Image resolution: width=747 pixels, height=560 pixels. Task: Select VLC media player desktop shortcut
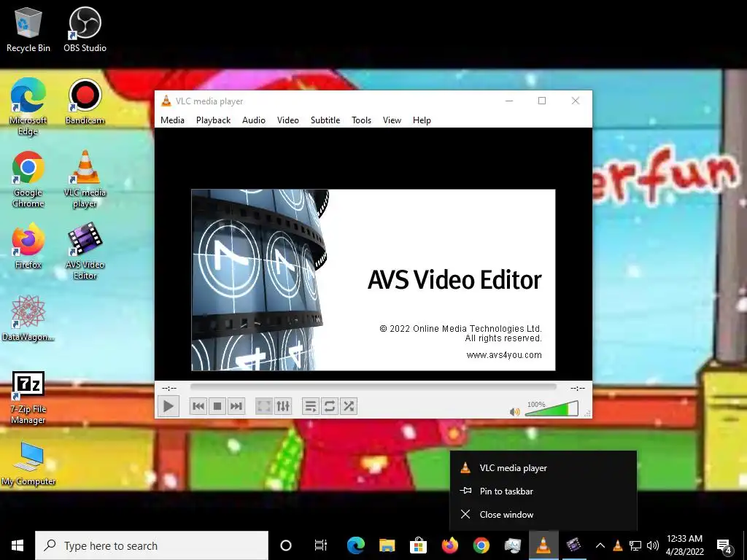[x=85, y=179]
